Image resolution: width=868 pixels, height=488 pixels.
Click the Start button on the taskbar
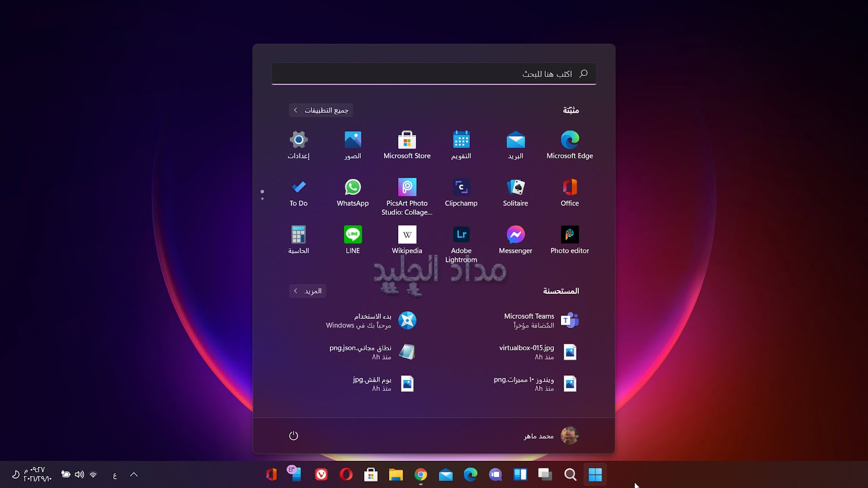pos(595,475)
